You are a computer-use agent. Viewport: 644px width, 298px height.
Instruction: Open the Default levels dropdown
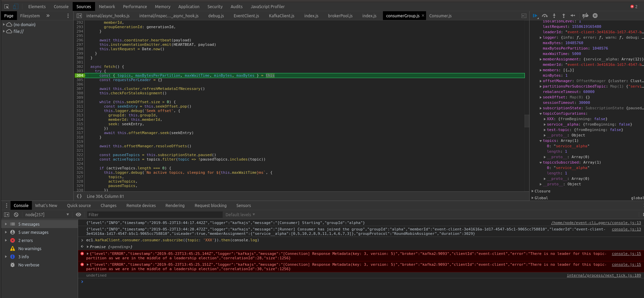[240, 215]
